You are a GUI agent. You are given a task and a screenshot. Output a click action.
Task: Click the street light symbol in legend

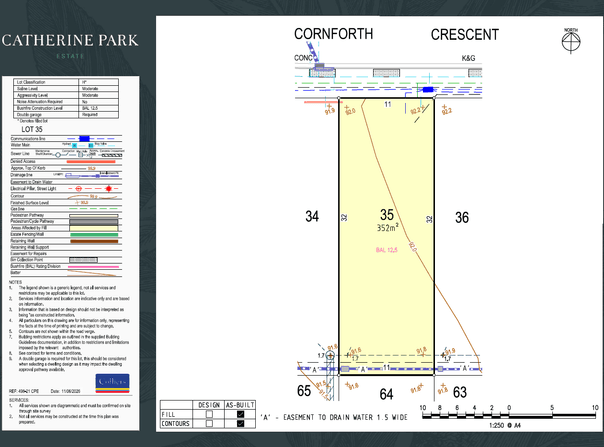click(x=109, y=189)
